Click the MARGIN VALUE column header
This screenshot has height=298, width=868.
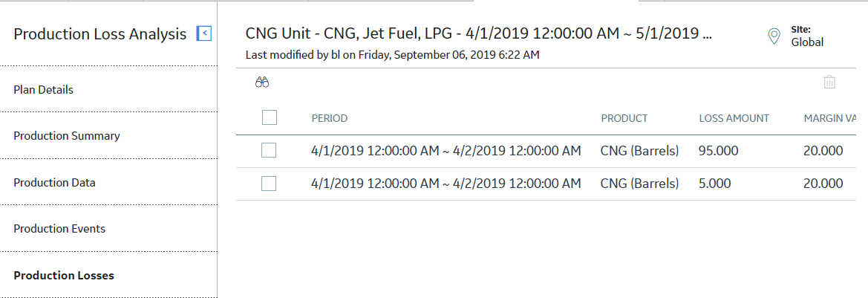pos(830,118)
